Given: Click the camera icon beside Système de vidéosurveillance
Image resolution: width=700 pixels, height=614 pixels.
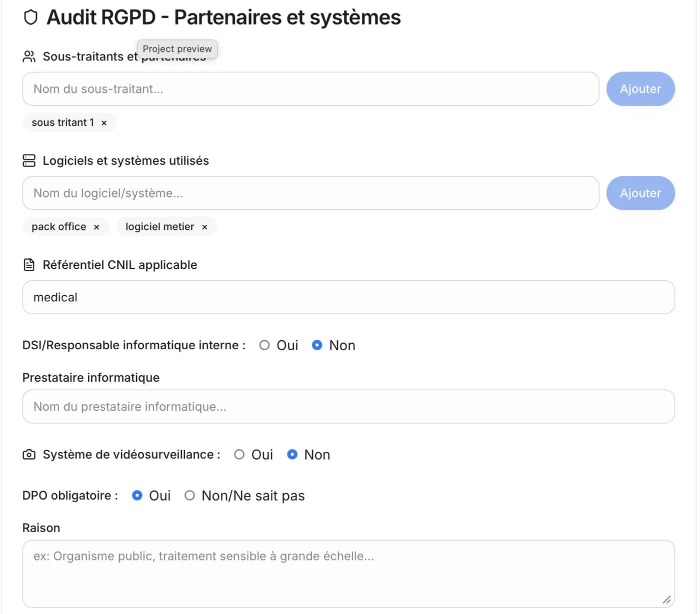Looking at the screenshot, I should (x=29, y=455).
